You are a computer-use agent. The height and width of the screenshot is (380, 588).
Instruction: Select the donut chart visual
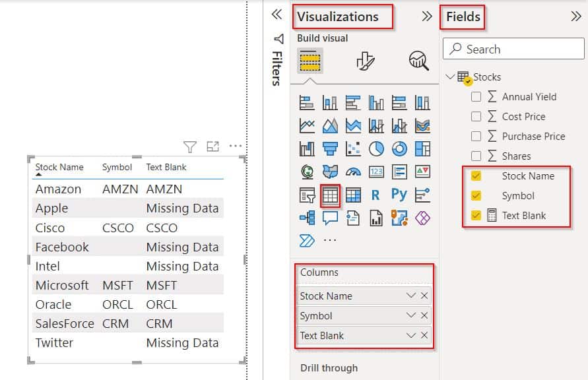[399, 149]
